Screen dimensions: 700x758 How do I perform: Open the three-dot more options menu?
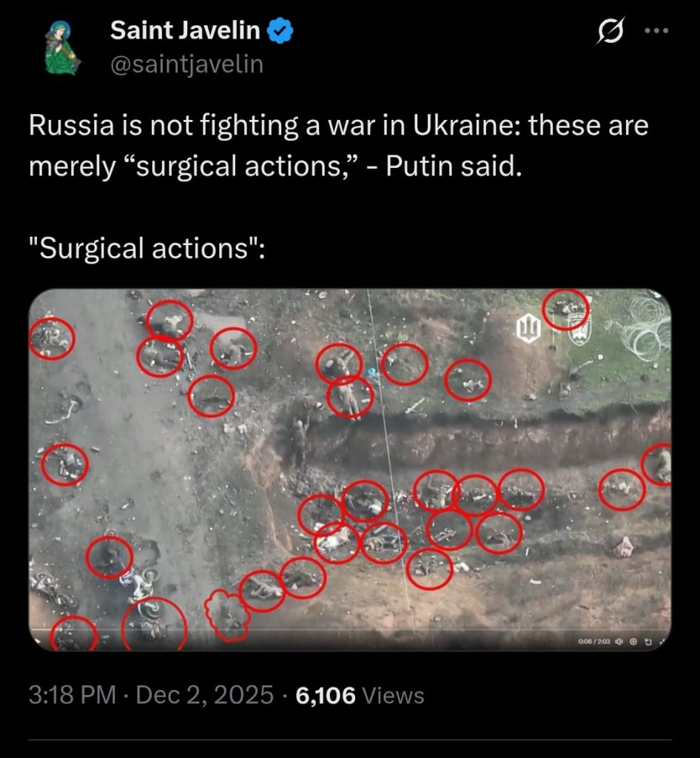click(x=656, y=30)
